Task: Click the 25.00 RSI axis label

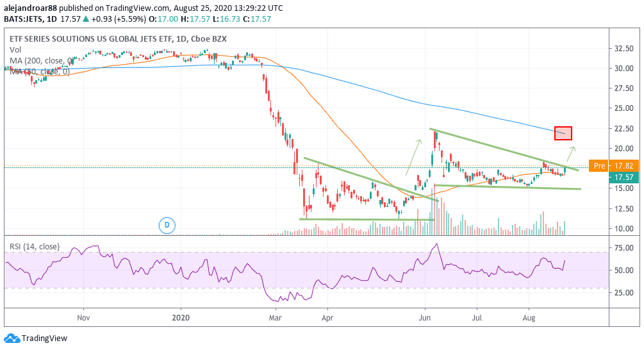Action: pos(624,293)
